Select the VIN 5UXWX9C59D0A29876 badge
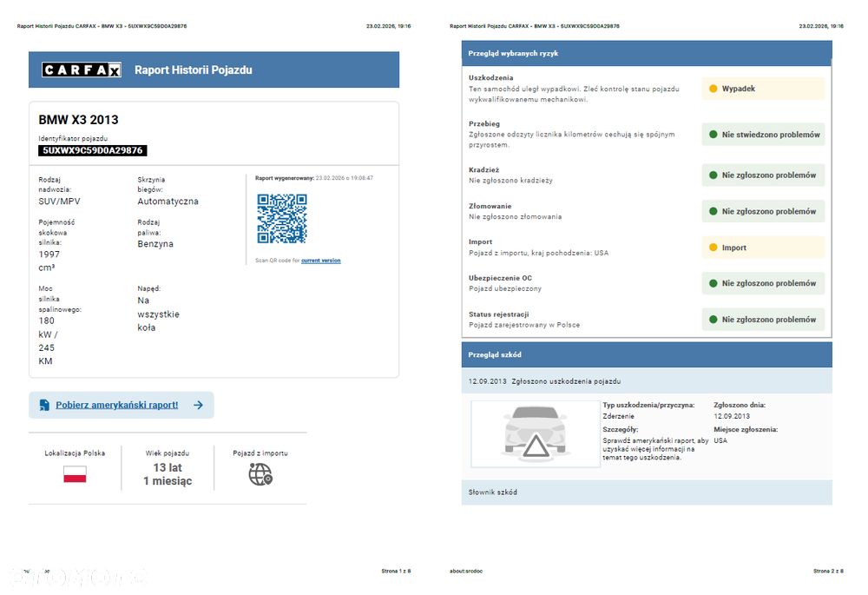This screenshot has height=595, width=868. (x=93, y=150)
